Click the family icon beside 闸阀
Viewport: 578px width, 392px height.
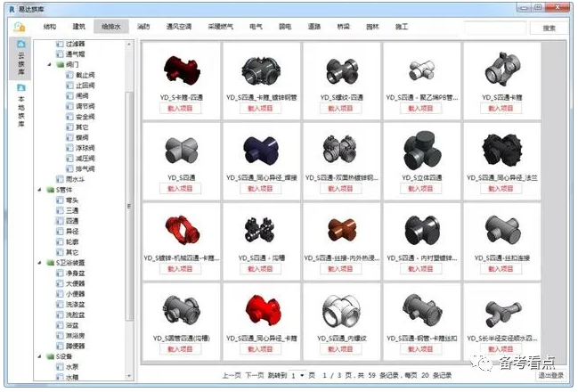coord(69,96)
